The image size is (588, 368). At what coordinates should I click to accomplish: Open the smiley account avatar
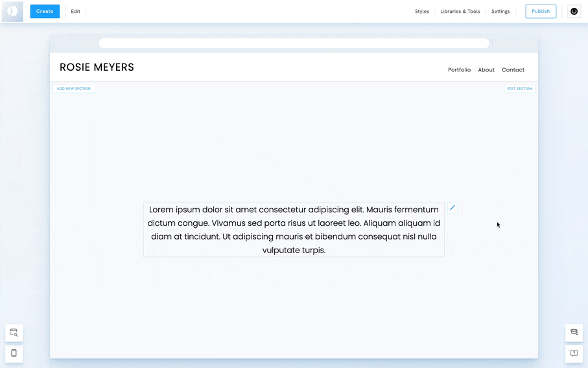point(574,11)
